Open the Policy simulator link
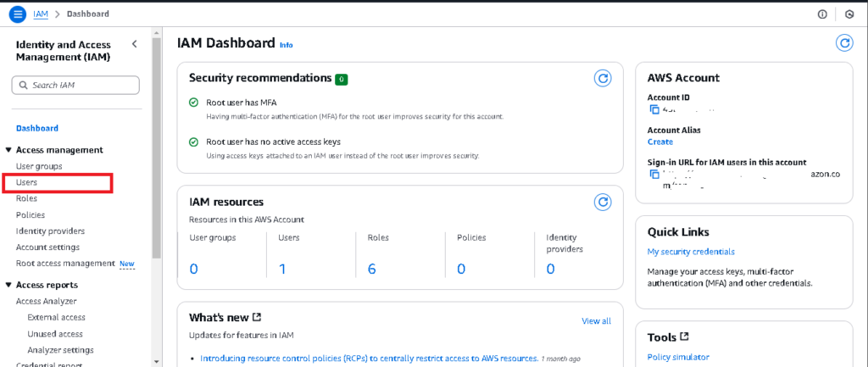Image resolution: width=868 pixels, height=367 pixels. [678, 357]
